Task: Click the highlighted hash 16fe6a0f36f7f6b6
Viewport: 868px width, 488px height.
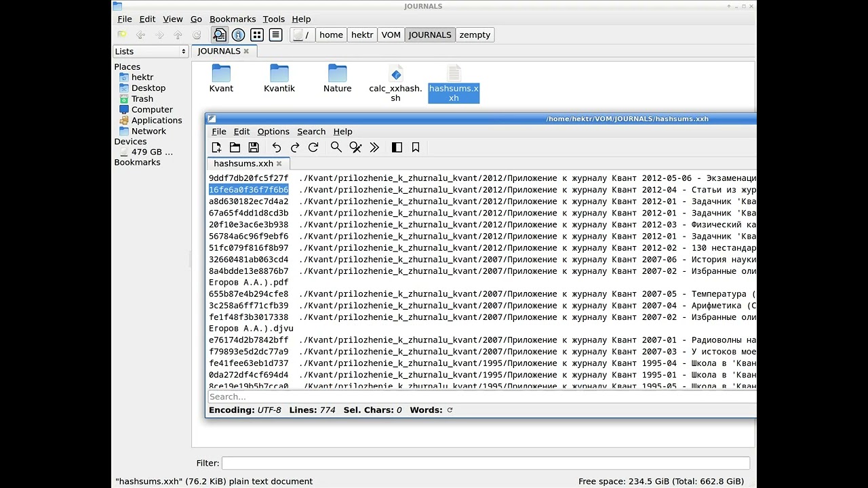Action: pos(249,190)
